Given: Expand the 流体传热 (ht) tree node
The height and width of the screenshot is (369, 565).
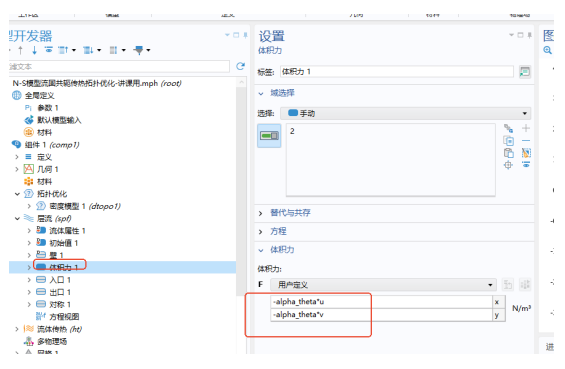Looking at the screenshot, I should point(17,329).
